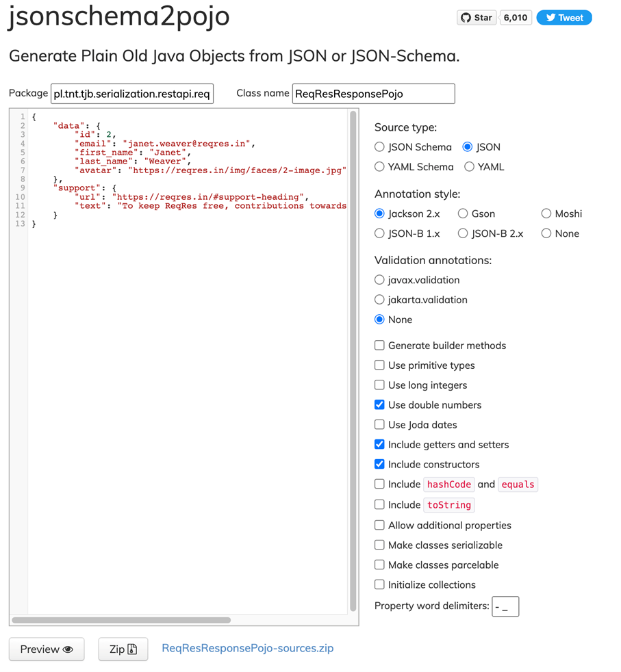621x672 pixels.
Task: Enable Generate builder methods
Action: [380, 346]
